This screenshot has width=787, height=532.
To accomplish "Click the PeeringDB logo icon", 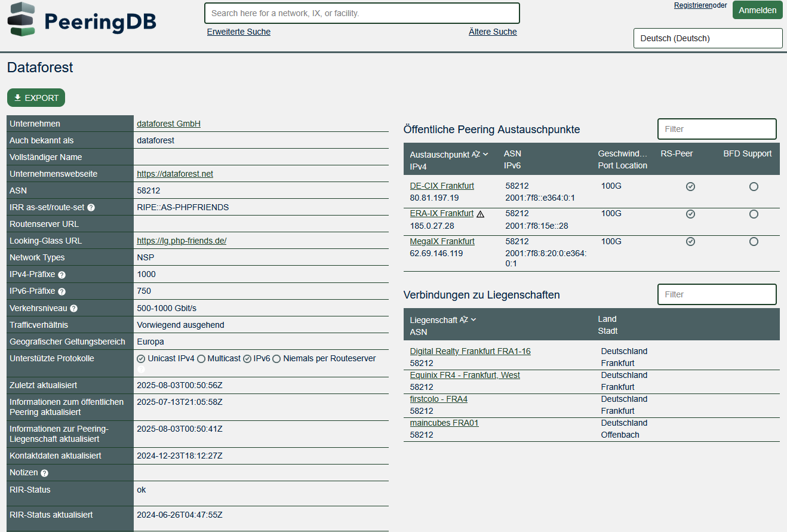I will point(21,20).
